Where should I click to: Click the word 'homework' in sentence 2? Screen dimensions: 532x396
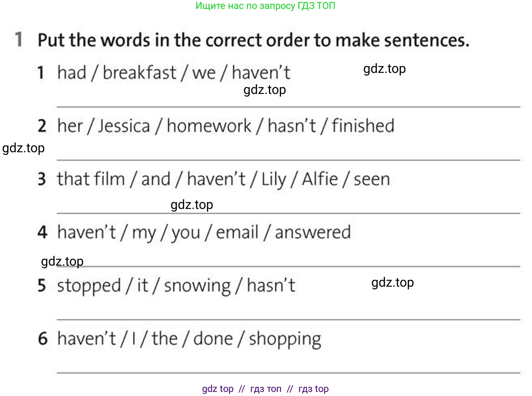click(x=209, y=126)
